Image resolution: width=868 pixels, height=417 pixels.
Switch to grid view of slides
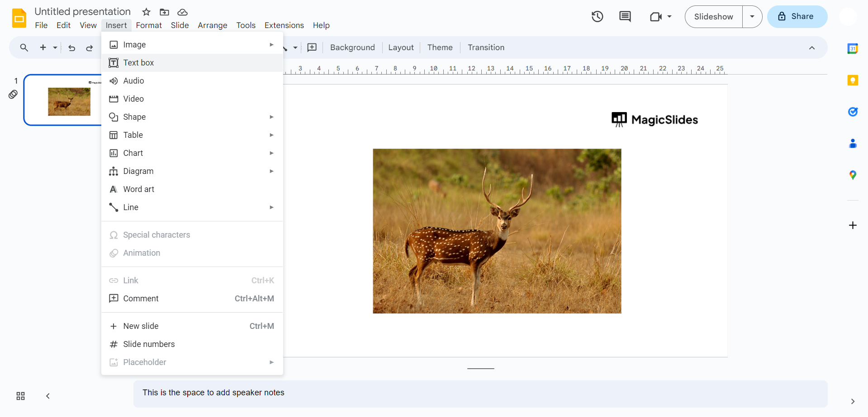(20, 396)
